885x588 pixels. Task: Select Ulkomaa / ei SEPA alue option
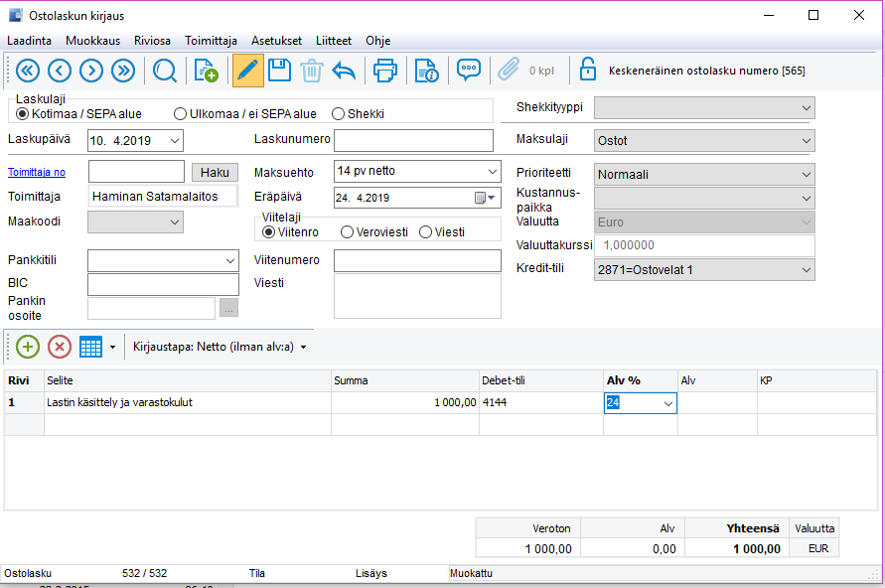pos(181,113)
